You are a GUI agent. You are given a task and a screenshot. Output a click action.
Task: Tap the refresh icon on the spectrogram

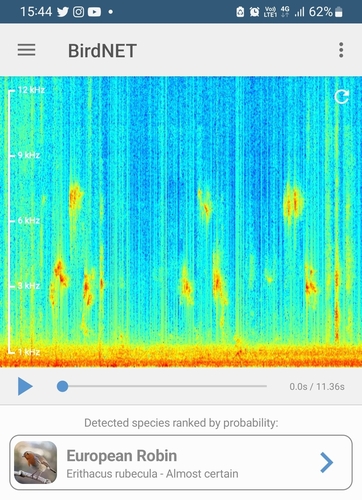click(x=341, y=97)
